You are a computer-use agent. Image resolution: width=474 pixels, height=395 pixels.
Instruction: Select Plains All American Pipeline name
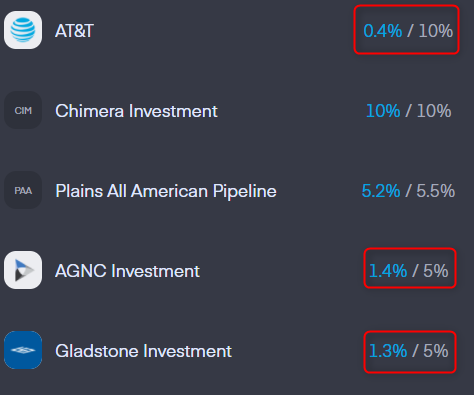(166, 191)
